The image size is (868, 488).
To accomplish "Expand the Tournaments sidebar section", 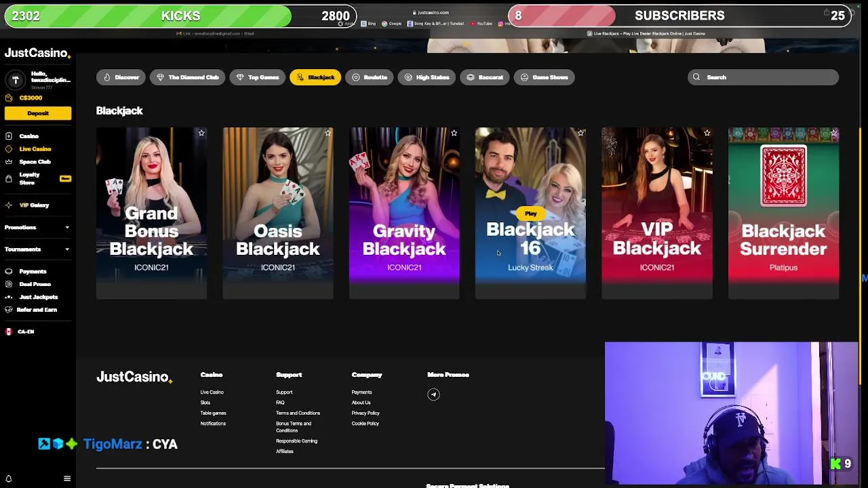I will click(x=37, y=249).
